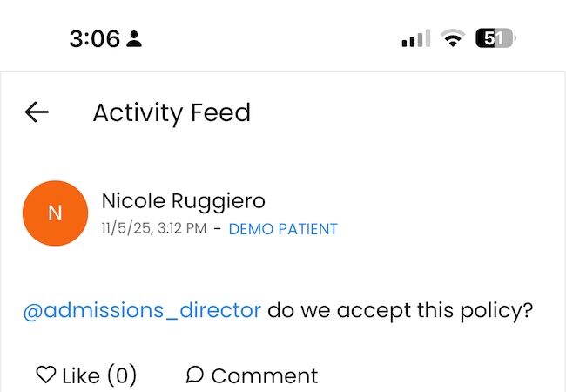The image size is (566, 392).
Task: Click the 11/5/25, 3:12 PM timestamp
Action: (153, 230)
